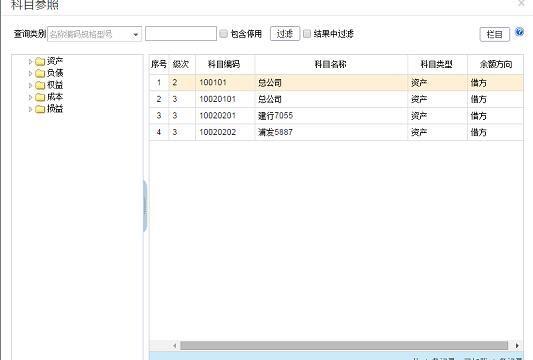
Task: Expand the 负债 tree node
Action: pyautogui.click(x=30, y=73)
